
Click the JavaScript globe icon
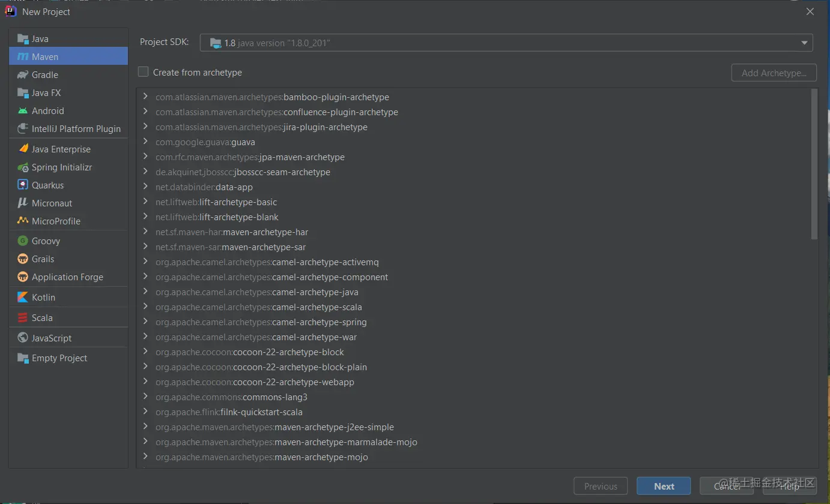[23, 338]
